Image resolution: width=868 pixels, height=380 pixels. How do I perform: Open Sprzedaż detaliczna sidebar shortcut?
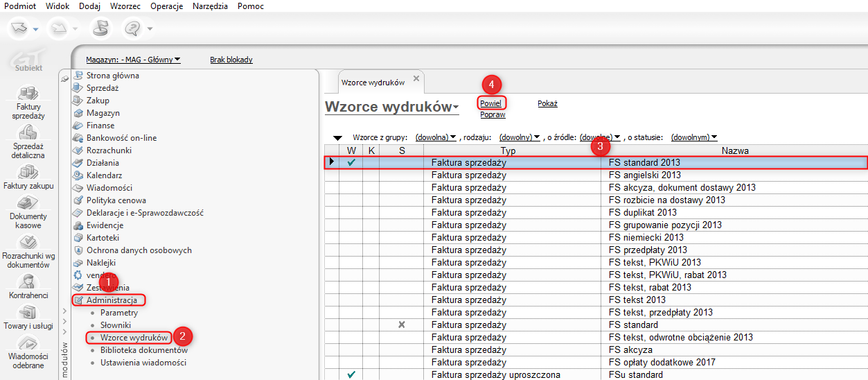coord(28,141)
